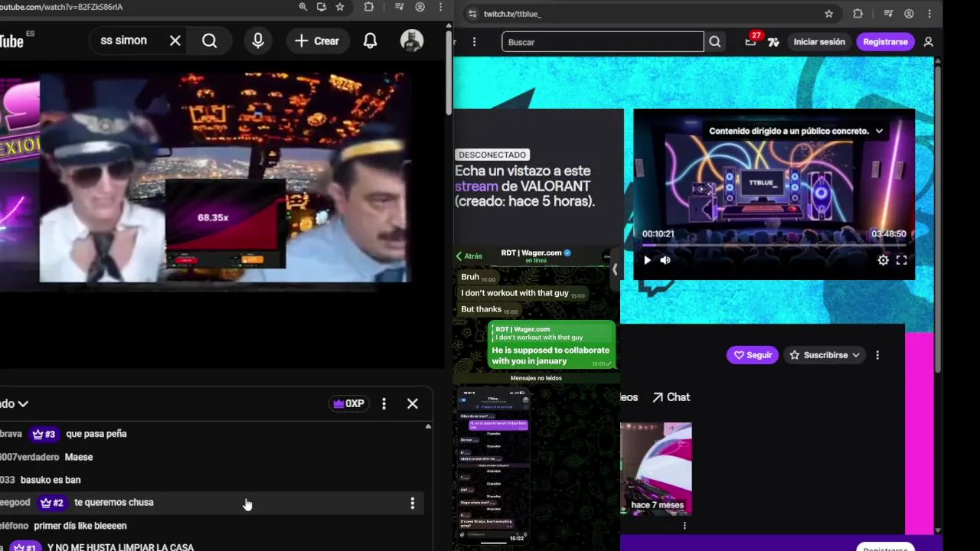Open Chrome three-dot menu in Twitch window
Image resolution: width=980 pixels, height=551 pixels.
coord(929,14)
